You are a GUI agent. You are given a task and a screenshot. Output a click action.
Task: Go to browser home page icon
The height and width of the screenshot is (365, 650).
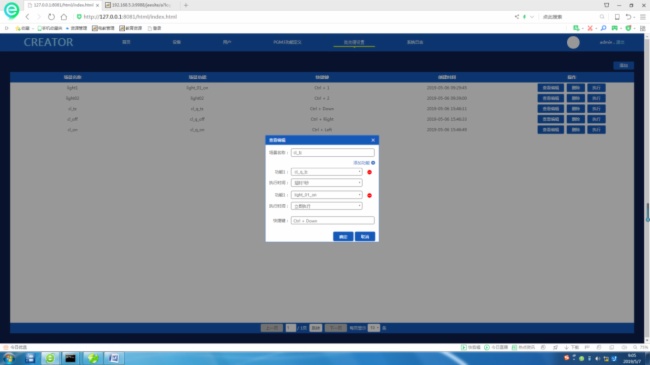tap(63, 17)
